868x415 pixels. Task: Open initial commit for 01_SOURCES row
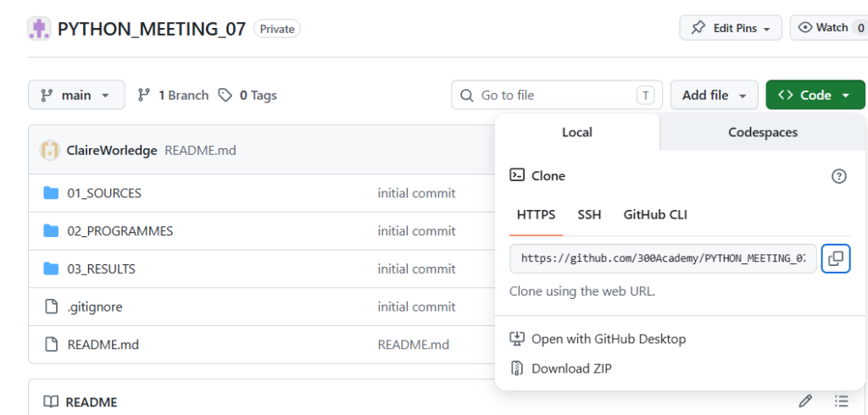point(416,193)
